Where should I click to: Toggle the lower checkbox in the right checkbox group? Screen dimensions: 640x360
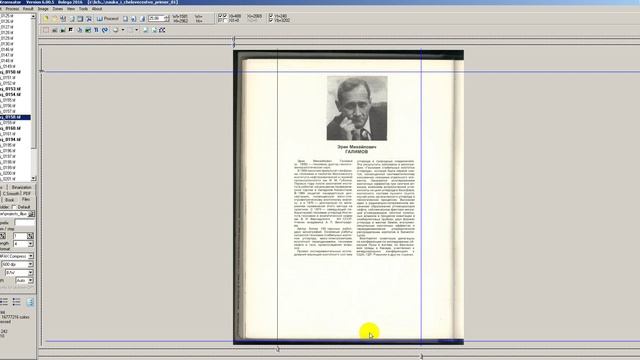[271, 20]
